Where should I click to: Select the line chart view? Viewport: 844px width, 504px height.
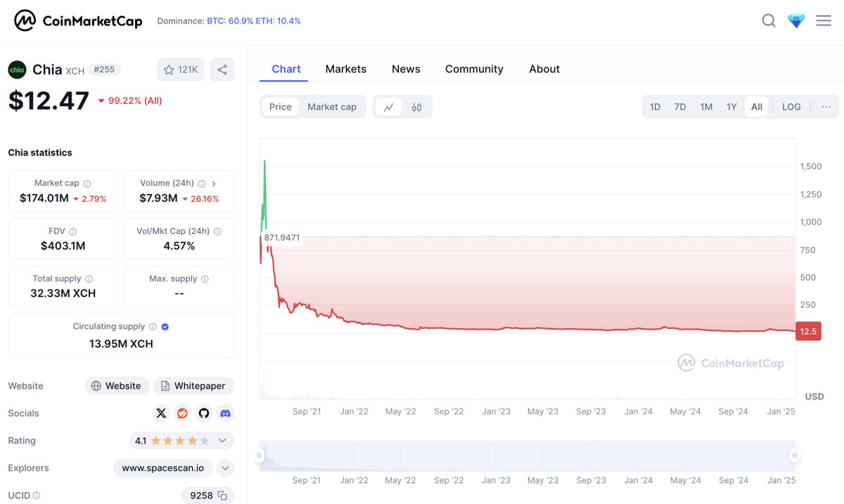389,106
